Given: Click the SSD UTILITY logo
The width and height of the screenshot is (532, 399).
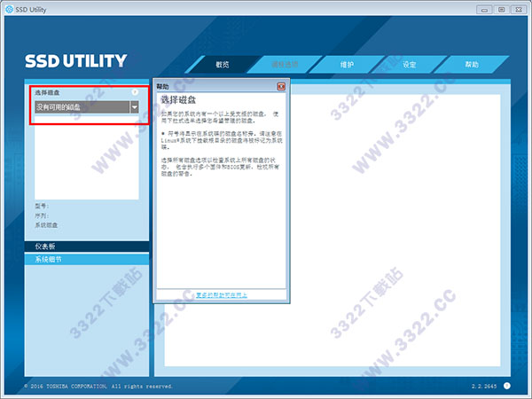Looking at the screenshot, I should 75,61.
